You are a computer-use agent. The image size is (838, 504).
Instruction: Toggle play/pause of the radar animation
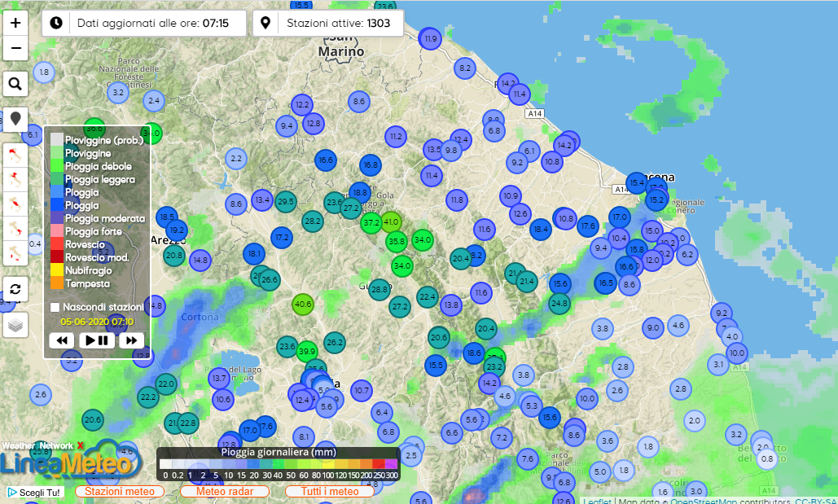[96, 340]
